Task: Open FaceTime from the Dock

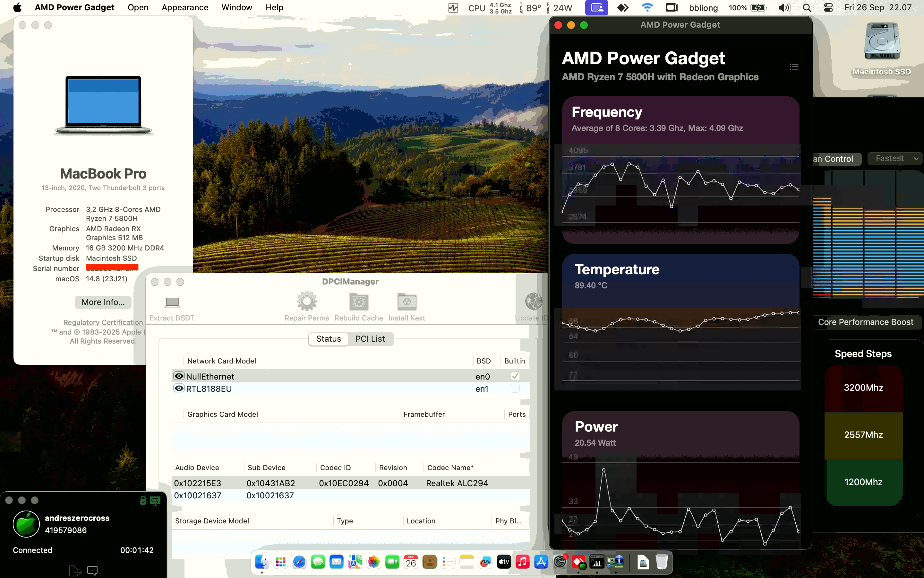Action: [392, 562]
